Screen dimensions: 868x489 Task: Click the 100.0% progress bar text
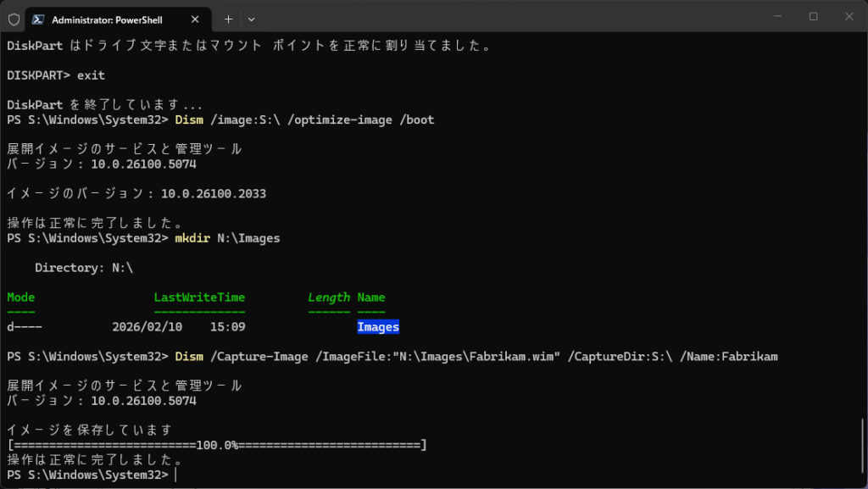point(217,445)
